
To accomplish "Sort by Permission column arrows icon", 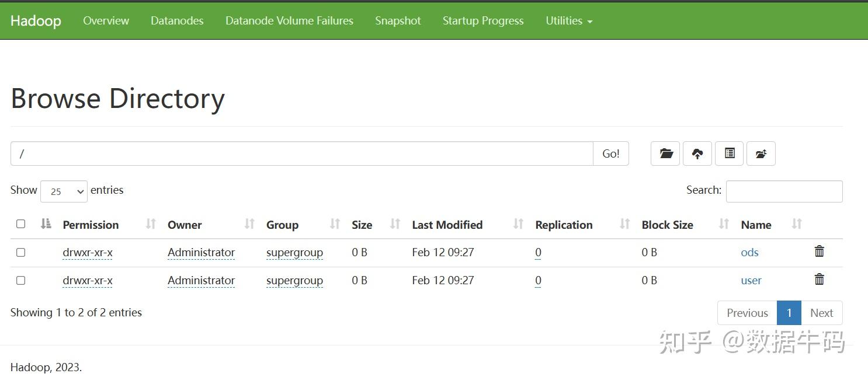I will [x=151, y=224].
